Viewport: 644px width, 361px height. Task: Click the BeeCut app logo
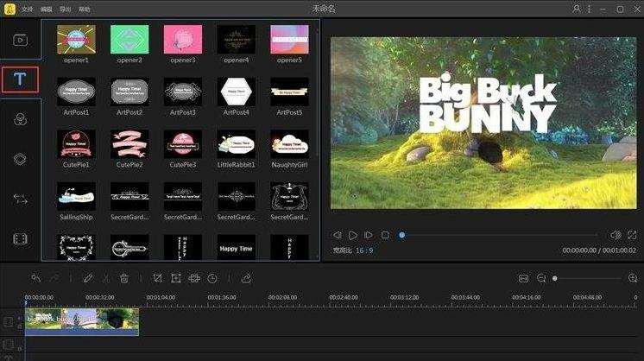[x=9, y=9]
